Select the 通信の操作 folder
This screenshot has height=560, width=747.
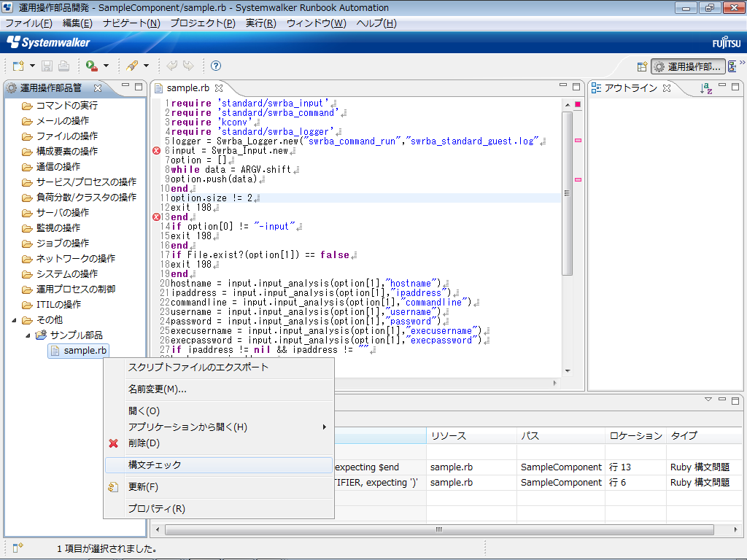52,167
